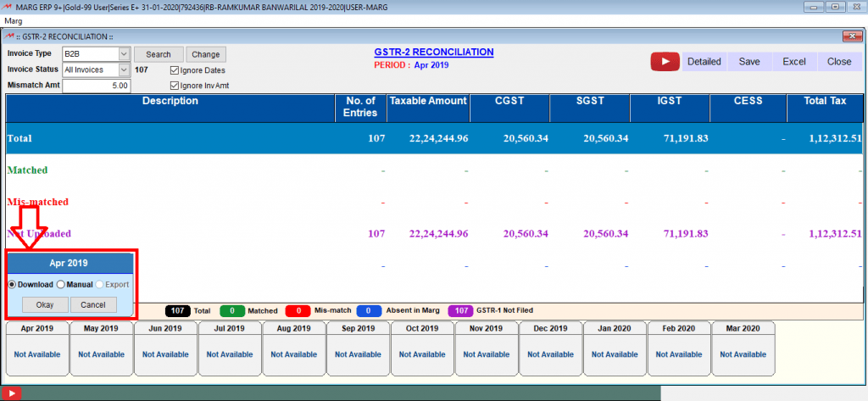The width and height of the screenshot is (868, 401).
Task: Click the Mismatch Amt input field
Action: click(x=97, y=86)
